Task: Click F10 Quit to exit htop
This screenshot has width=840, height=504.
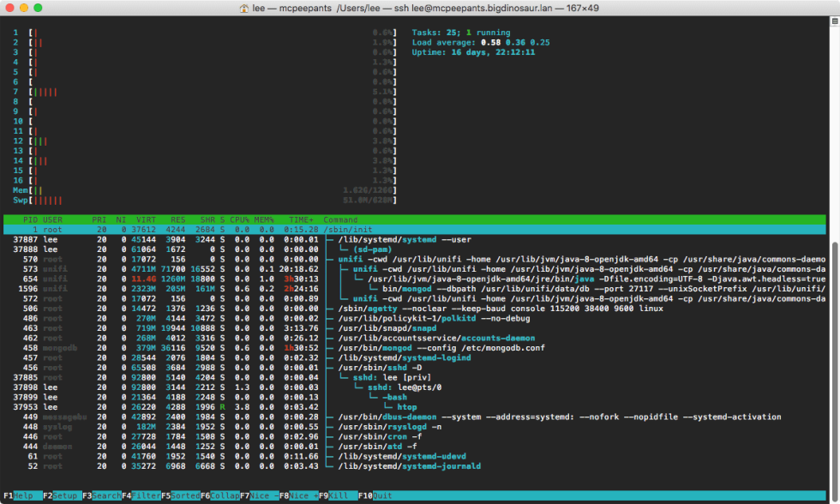Action: pos(375,495)
